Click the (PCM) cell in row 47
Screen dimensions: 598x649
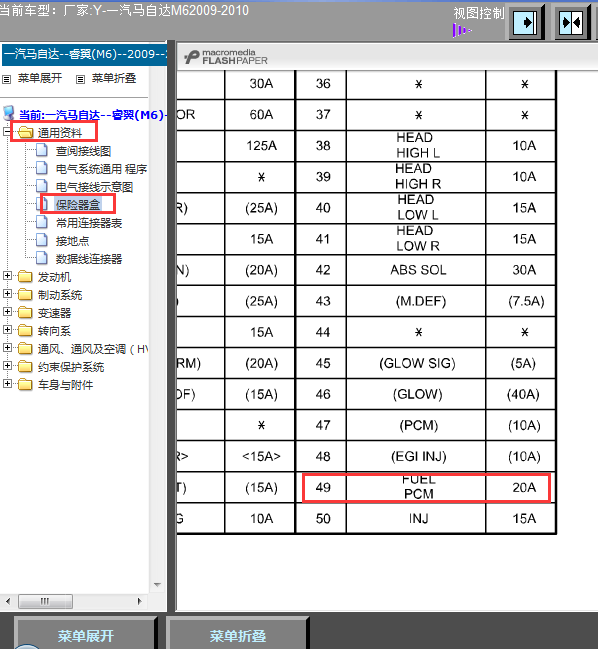click(x=416, y=425)
